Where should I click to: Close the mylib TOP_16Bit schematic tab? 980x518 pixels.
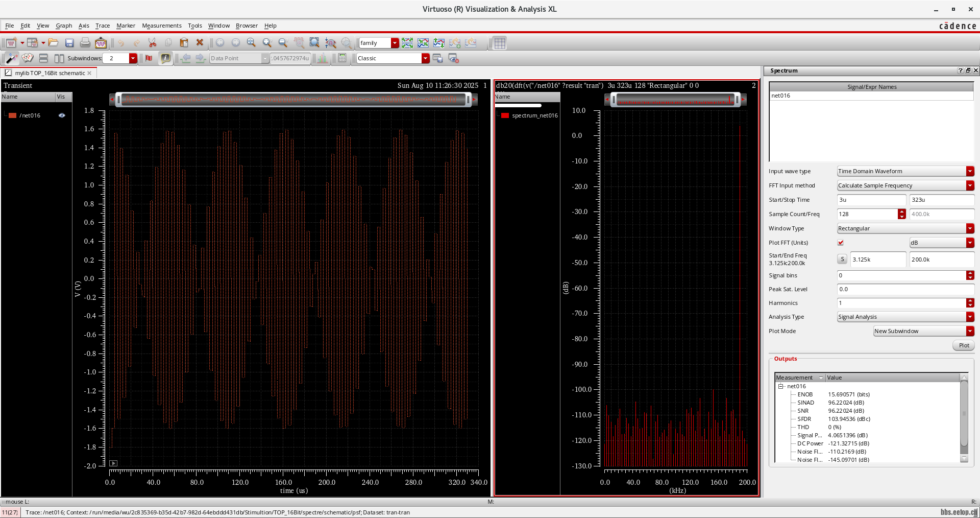89,73
